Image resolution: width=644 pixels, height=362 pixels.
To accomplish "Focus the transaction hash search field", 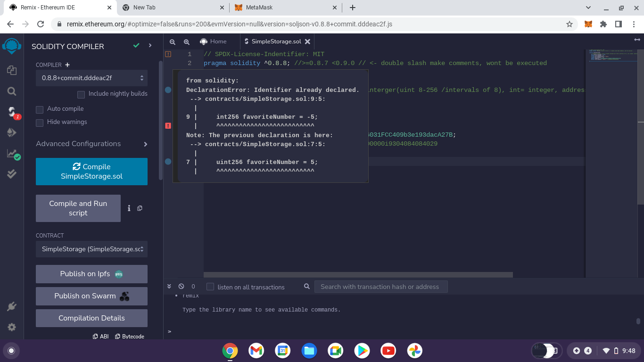I will tap(381, 287).
